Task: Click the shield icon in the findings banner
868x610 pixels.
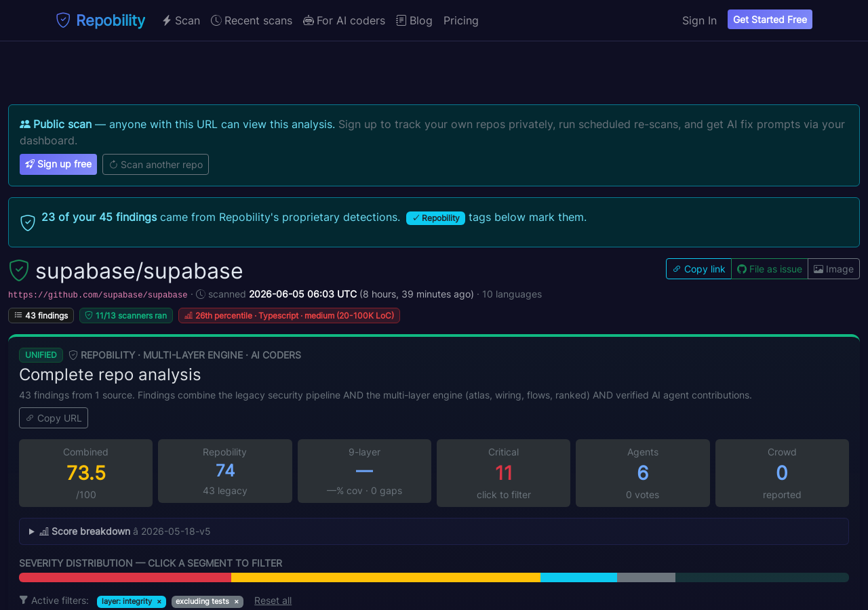Action: point(28,222)
